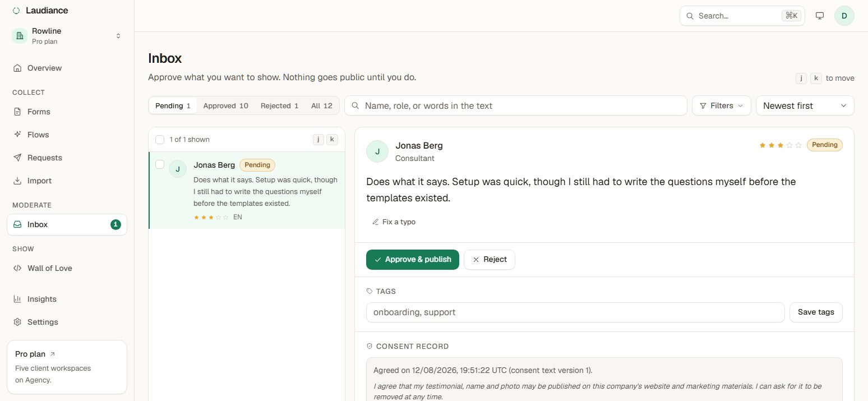Image resolution: width=868 pixels, height=401 pixels.
Task: Switch to the Approved tab
Action: point(225,105)
